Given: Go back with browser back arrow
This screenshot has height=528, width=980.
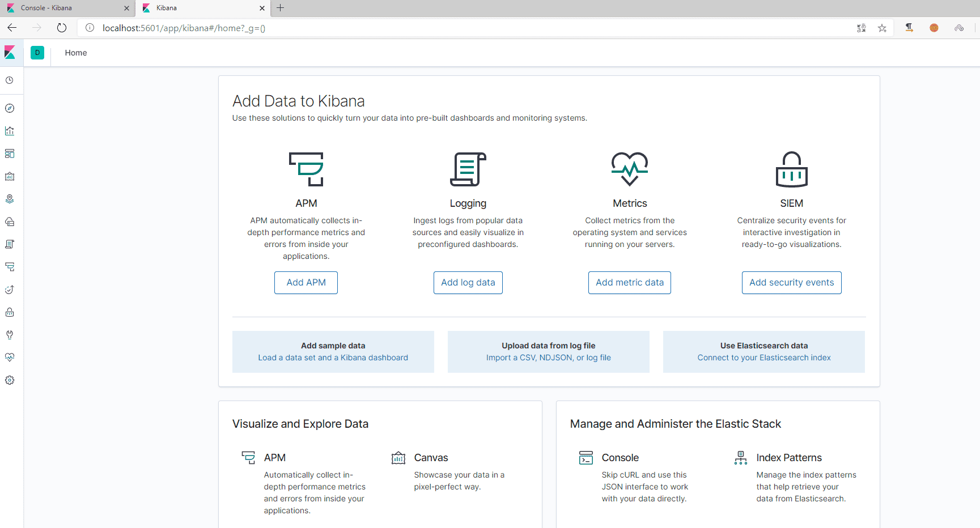Looking at the screenshot, I should tap(12, 28).
